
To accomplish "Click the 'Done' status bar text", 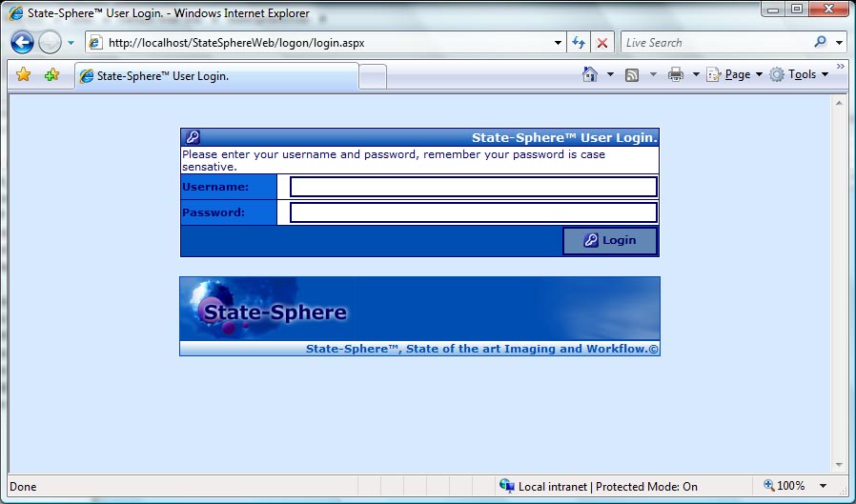I will [23, 487].
